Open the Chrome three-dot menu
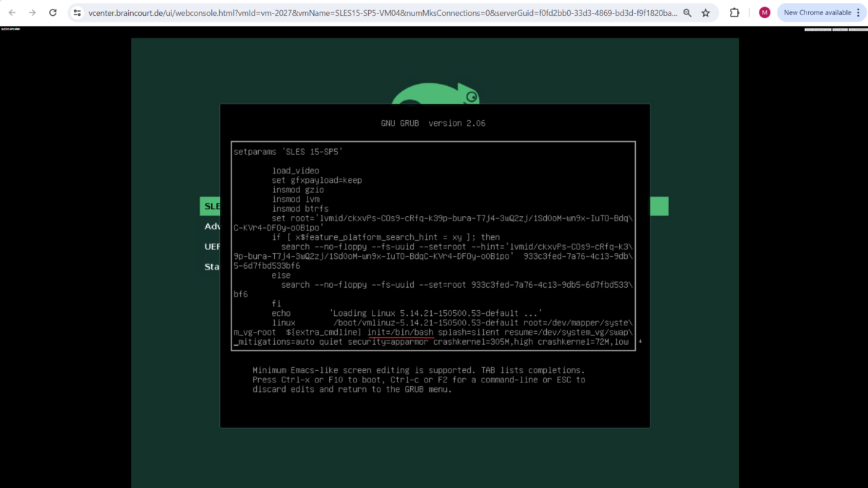 [x=856, y=12]
